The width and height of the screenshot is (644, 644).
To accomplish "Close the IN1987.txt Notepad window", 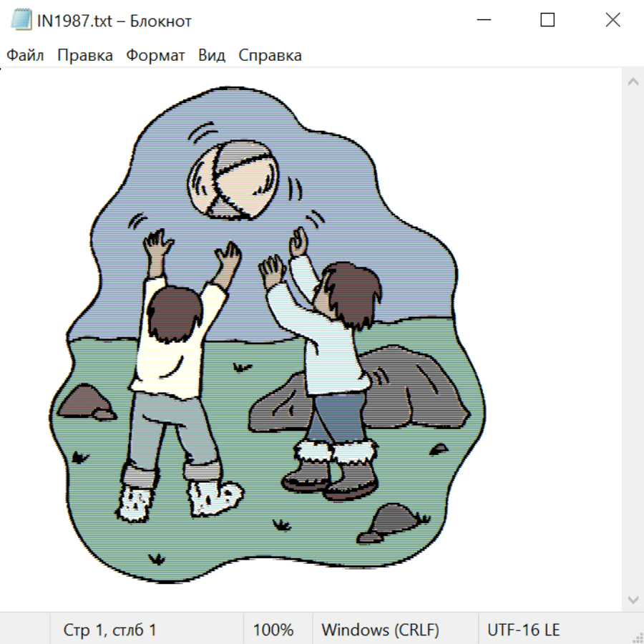I will pyautogui.click(x=613, y=21).
